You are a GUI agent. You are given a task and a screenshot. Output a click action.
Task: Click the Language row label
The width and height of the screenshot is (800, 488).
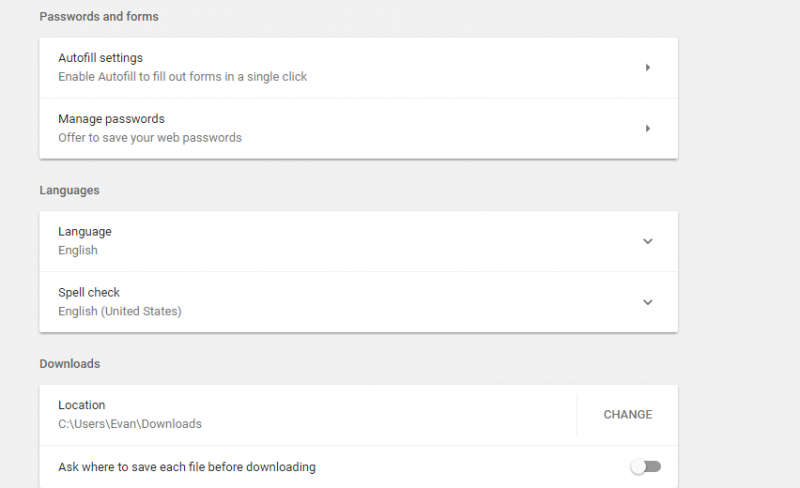coord(85,232)
